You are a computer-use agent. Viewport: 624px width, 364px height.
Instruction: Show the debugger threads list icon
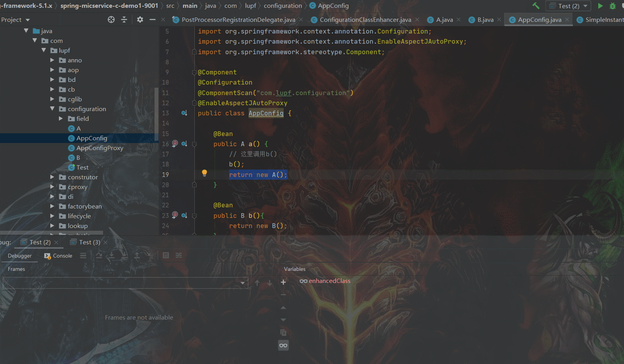click(x=83, y=256)
